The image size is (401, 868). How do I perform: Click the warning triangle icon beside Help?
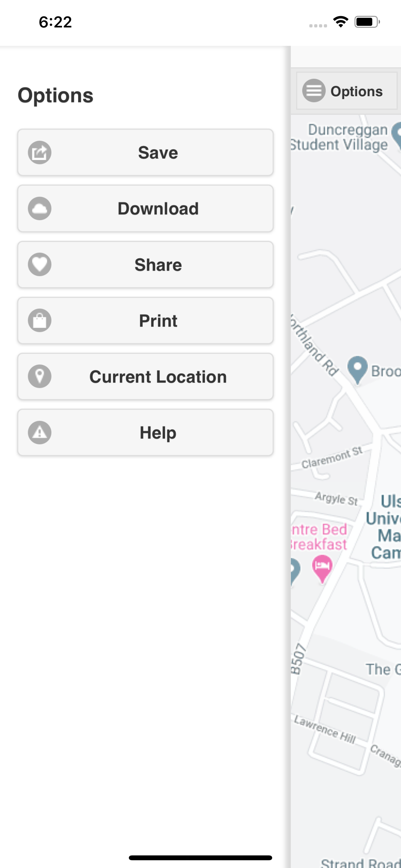[x=39, y=432]
